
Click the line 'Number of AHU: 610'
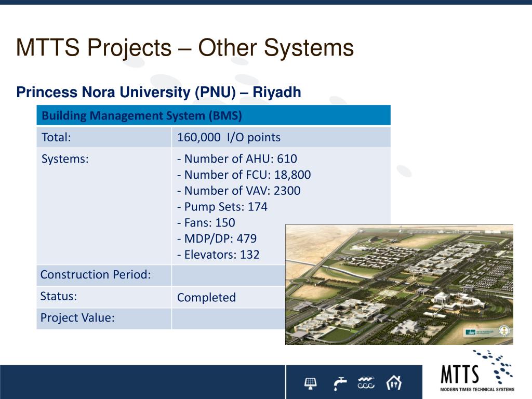point(237,159)
